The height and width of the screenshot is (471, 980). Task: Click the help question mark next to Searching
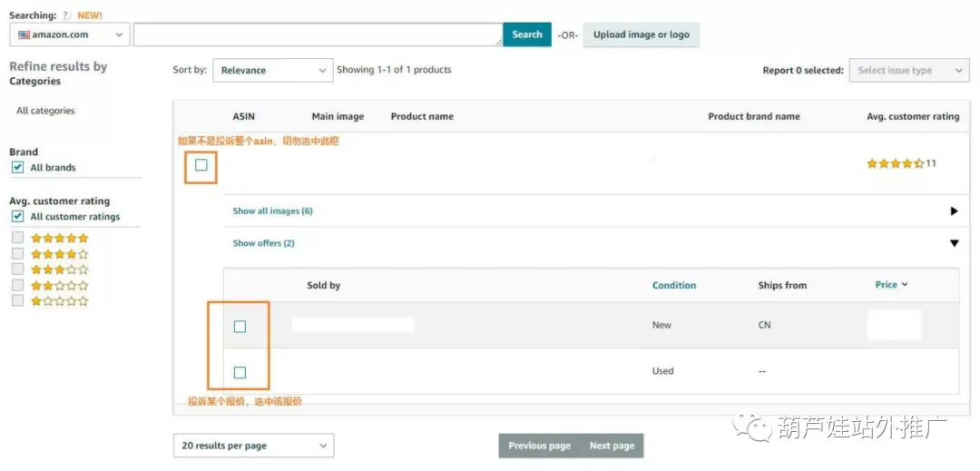coord(67,15)
